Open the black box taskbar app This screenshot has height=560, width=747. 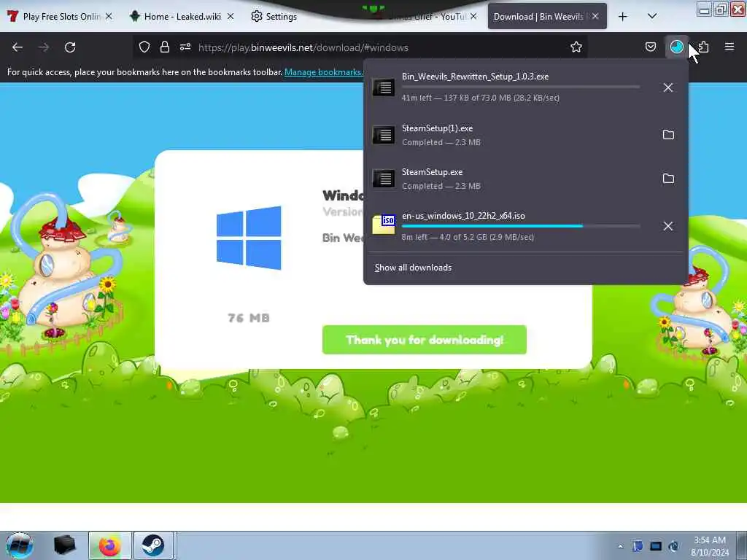[65, 545]
